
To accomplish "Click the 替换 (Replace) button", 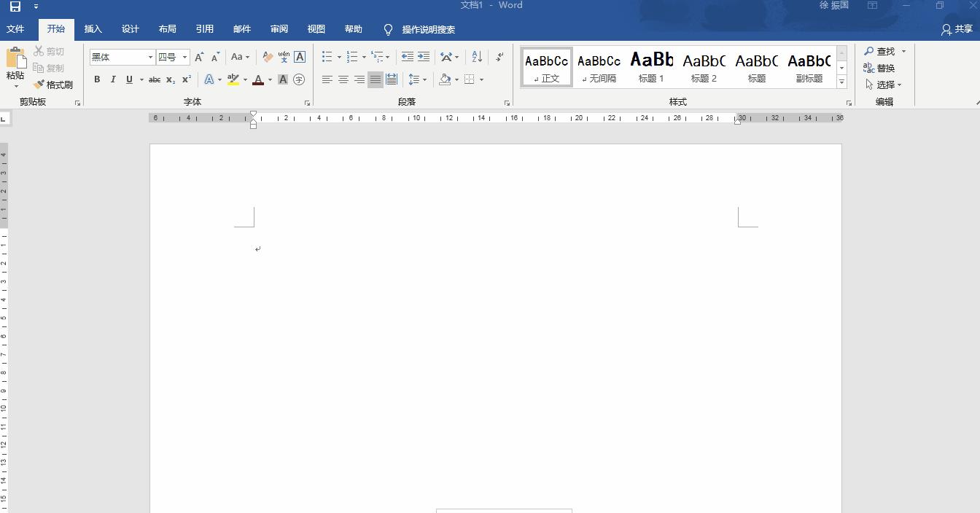I will tap(879, 68).
